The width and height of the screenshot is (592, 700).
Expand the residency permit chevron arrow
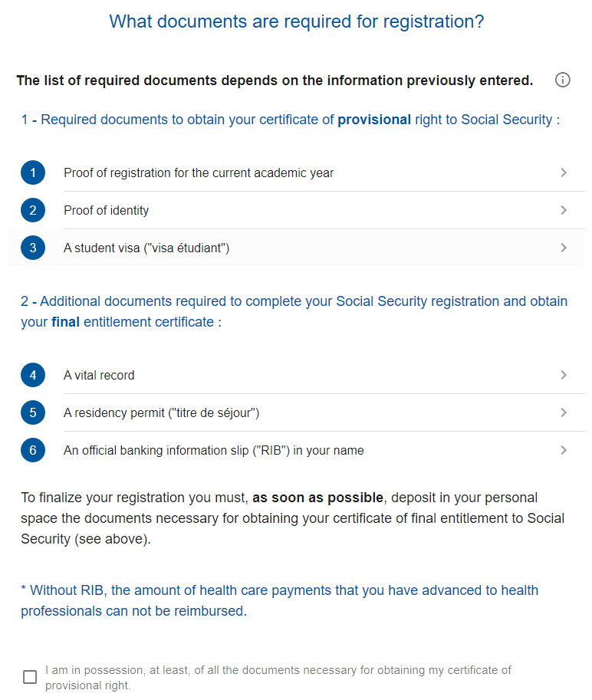pos(564,412)
